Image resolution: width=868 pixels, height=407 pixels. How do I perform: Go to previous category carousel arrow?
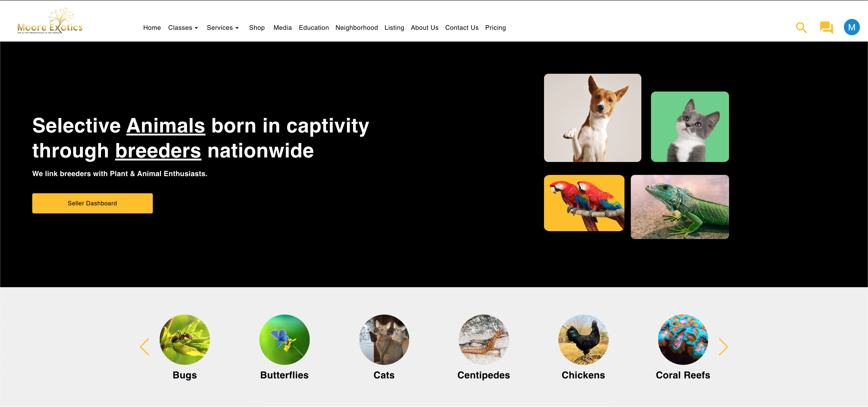tap(145, 346)
